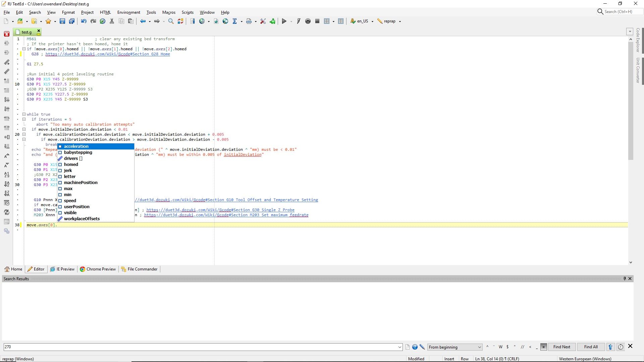
Task: Toggle checkbox next to homed option
Action: (60, 164)
